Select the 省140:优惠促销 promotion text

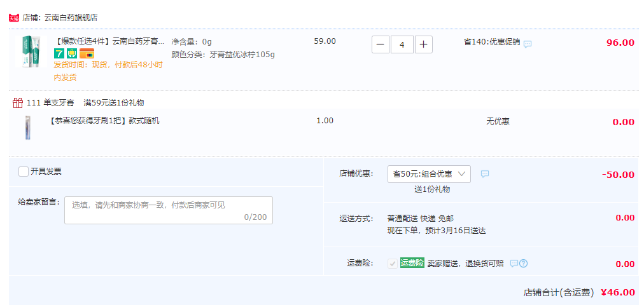tap(492, 42)
